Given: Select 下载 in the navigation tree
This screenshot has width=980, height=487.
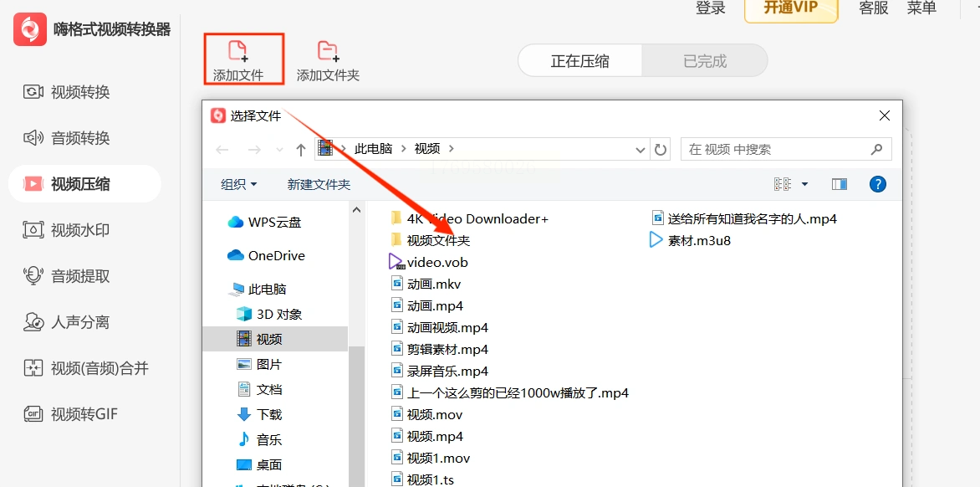Looking at the screenshot, I should click(x=258, y=414).
